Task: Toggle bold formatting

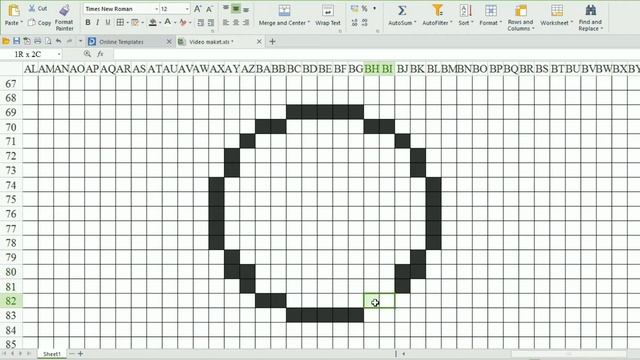Action: click(x=88, y=23)
